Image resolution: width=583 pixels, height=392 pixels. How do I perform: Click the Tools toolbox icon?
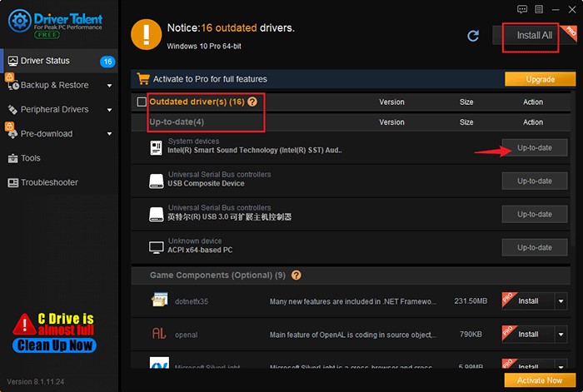(13, 158)
